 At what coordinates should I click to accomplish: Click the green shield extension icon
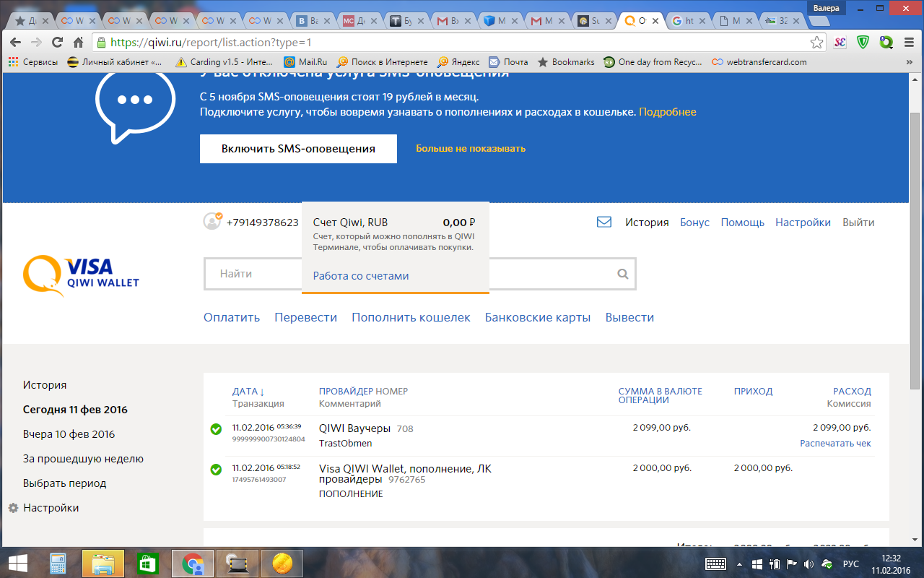[863, 42]
